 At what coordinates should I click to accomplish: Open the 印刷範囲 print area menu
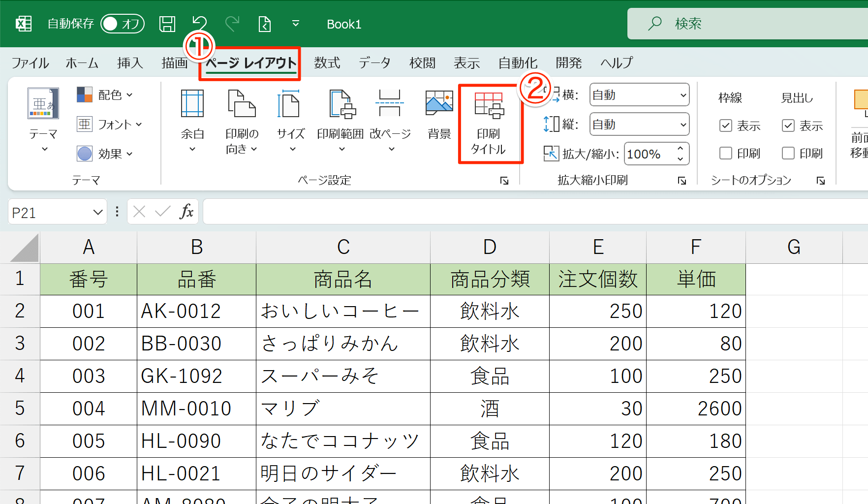pyautogui.click(x=341, y=121)
